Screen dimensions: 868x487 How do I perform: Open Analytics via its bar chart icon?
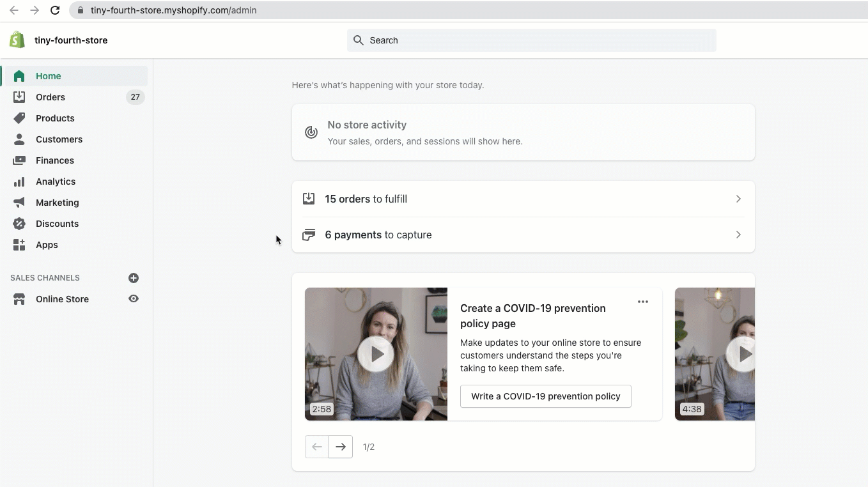(19, 182)
